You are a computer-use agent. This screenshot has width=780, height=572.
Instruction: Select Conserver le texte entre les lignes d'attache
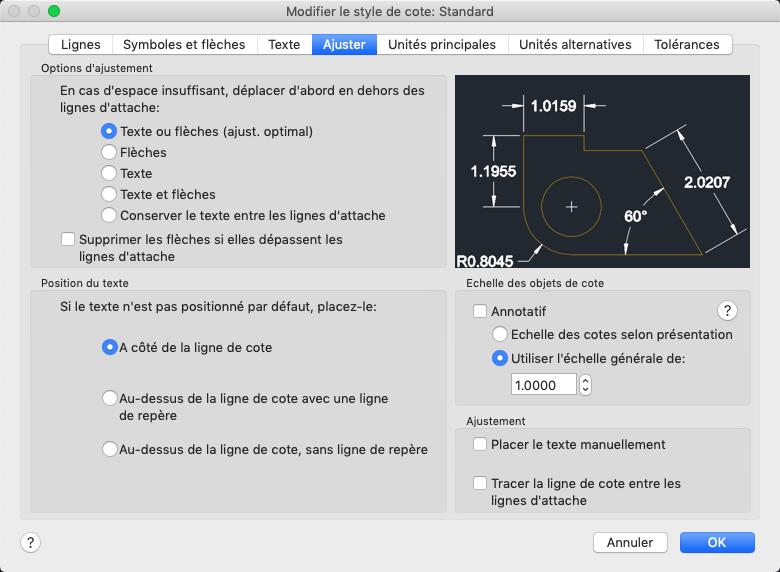pyautogui.click(x=109, y=215)
